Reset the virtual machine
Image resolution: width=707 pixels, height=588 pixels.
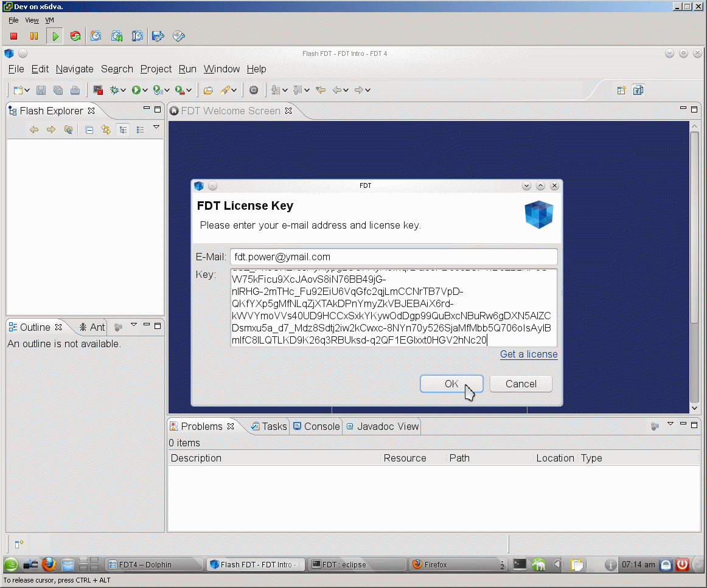(75, 36)
